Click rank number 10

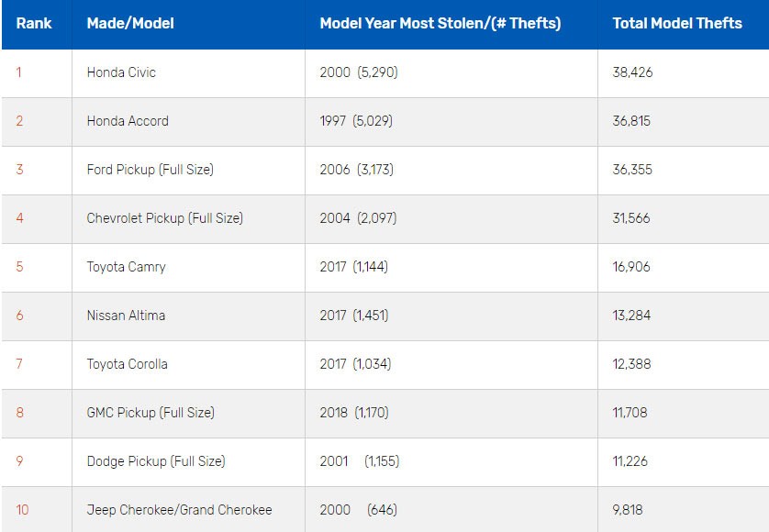pos(22,510)
